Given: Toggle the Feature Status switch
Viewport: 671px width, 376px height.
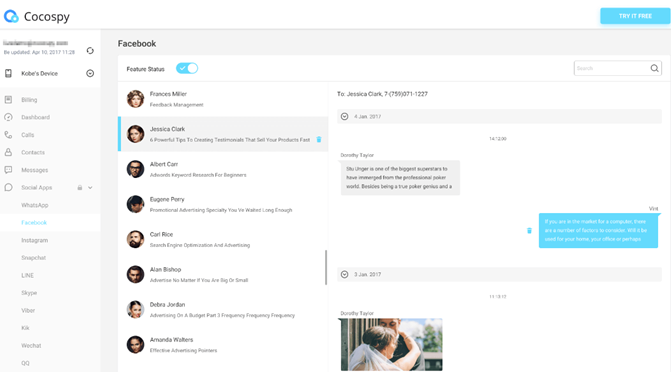Looking at the screenshot, I should (x=187, y=68).
